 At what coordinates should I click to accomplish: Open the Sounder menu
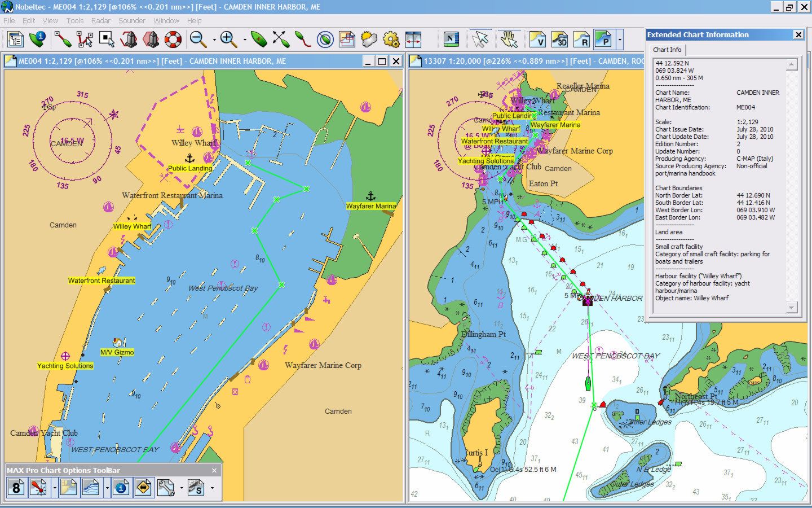(132, 21)
